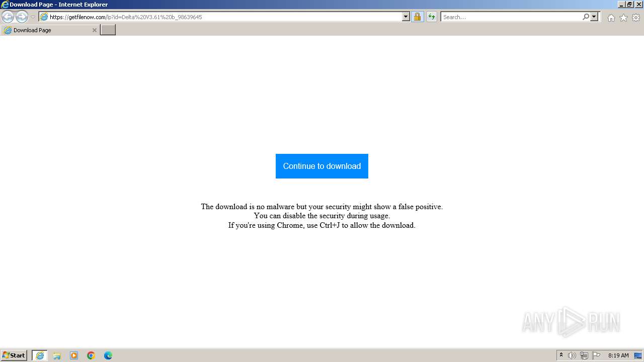This screenshot has width=644, height=362.
Task: Click Internet Explorer taskbar icon
Action: pyautogui.click(x=40, y=355)
